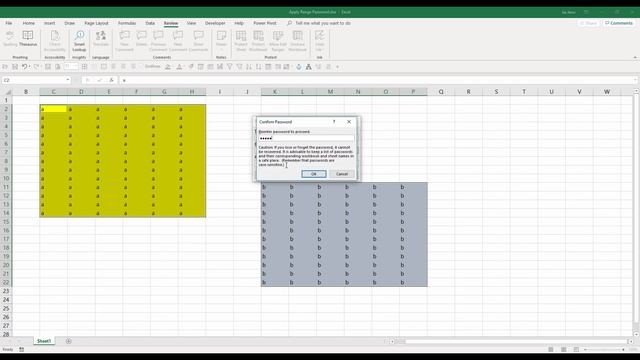Open Allow Edit Ranges
This screenshot has width=640, height=360.
tap(278, 41)
